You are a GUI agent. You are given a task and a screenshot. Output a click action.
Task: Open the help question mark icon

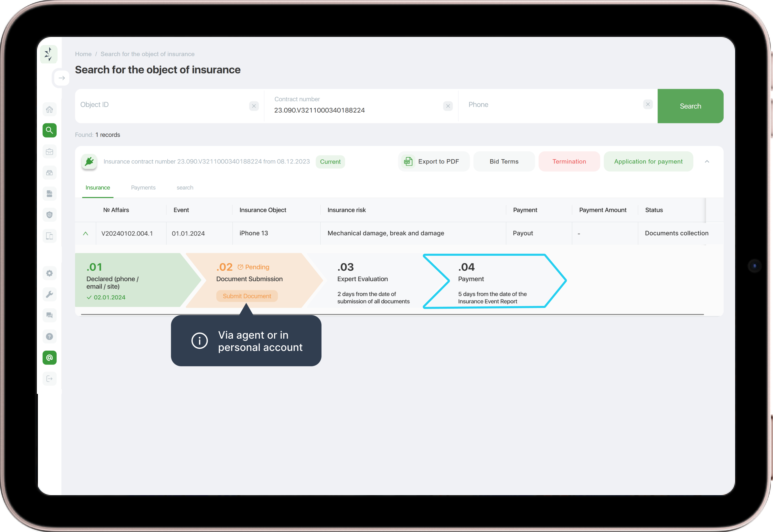[x=49, y=336]
